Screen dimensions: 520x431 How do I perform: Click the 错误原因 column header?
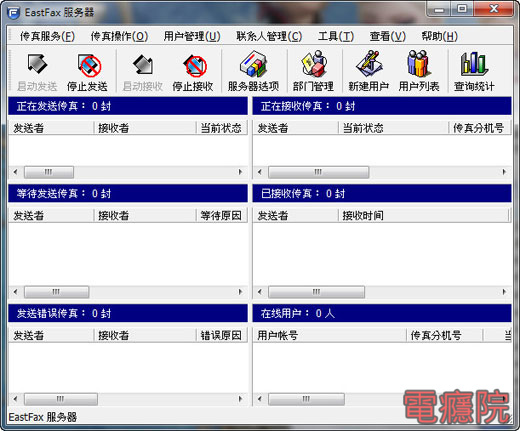pyautogui.click(x=222, y=335)
